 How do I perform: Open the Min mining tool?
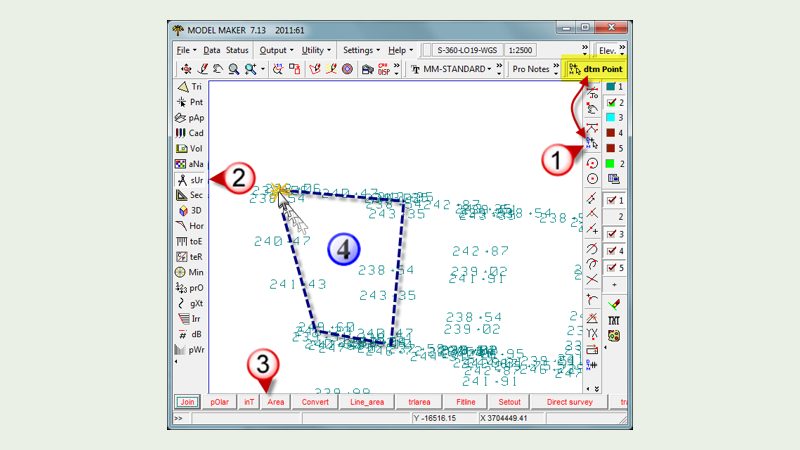[189, 272]
